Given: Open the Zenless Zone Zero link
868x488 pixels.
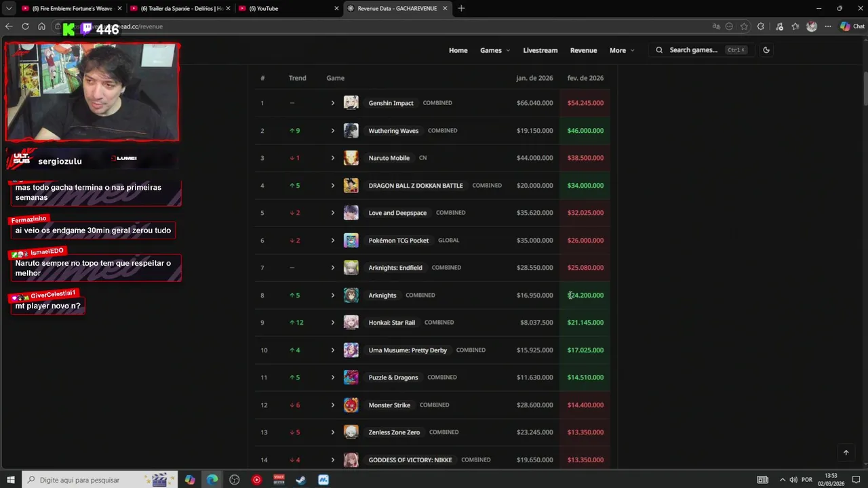Looking at the screenshot, I should pos(394,432).
